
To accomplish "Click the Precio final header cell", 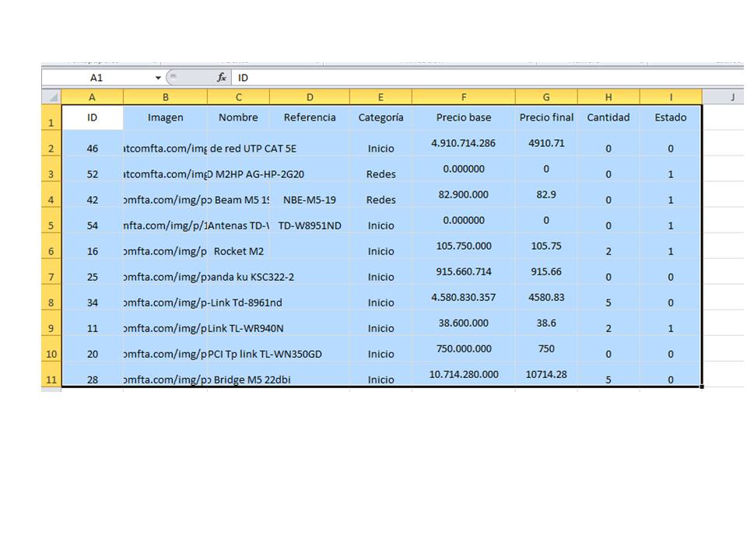I will (x=546, y=117).
